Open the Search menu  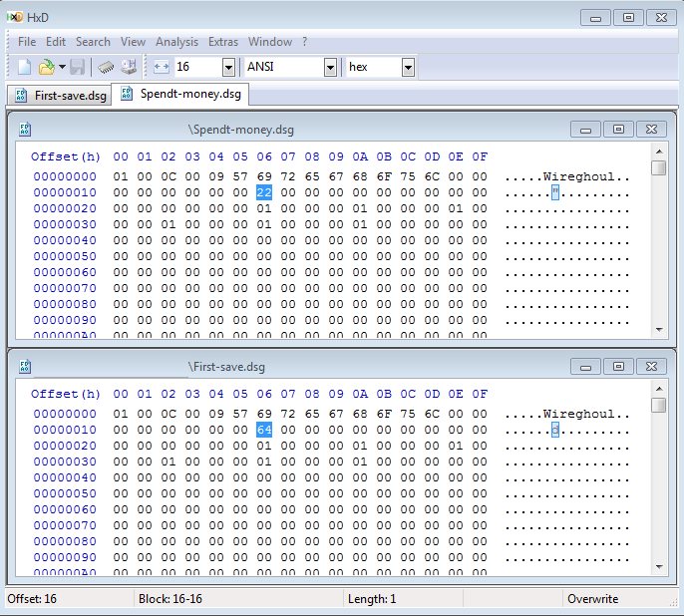coord(93,42)
